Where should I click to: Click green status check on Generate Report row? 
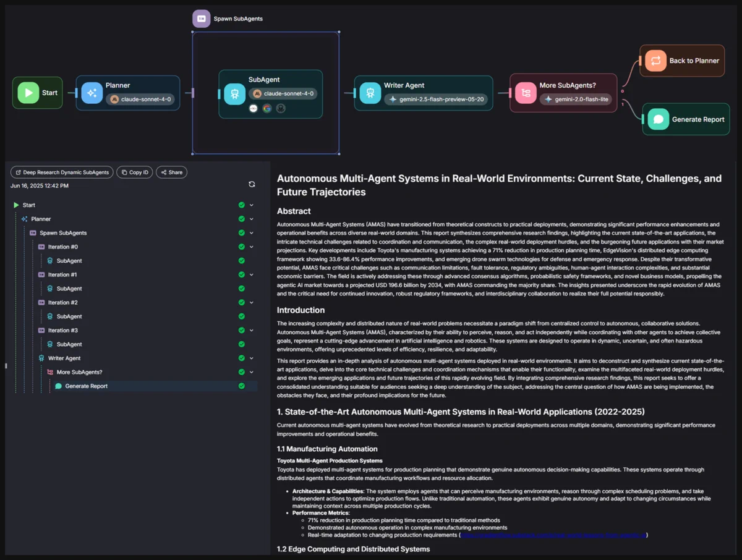click(x=242, y=386)
